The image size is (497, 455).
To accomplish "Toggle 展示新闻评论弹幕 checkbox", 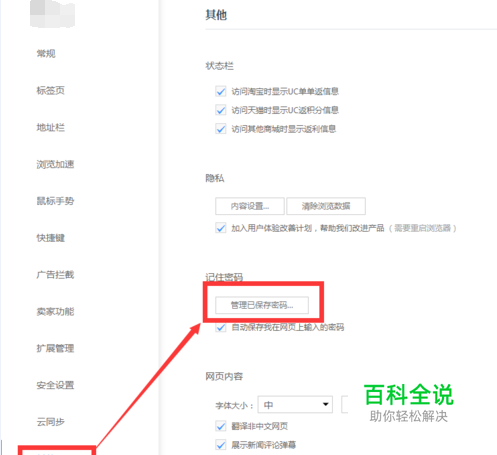I will (x=221, y=445).
